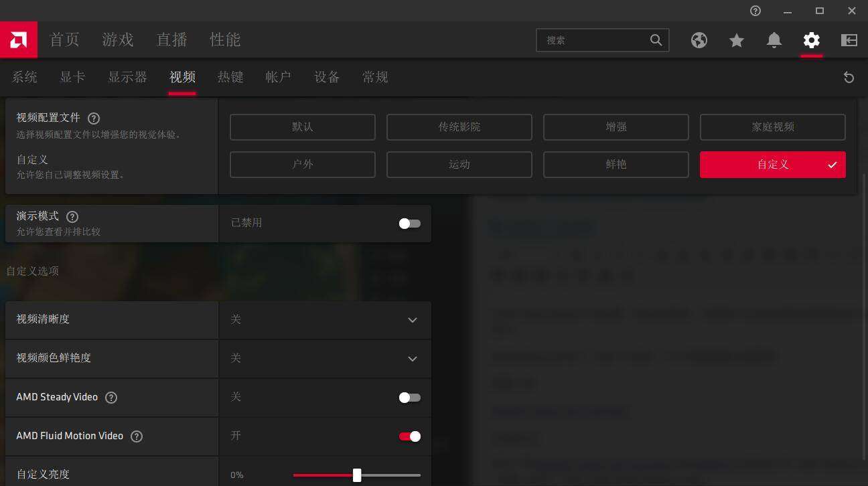The width and height of the screenshot is (868, 486).
Task: Show help for 视频配置文件
Action: tap(94, 118)
